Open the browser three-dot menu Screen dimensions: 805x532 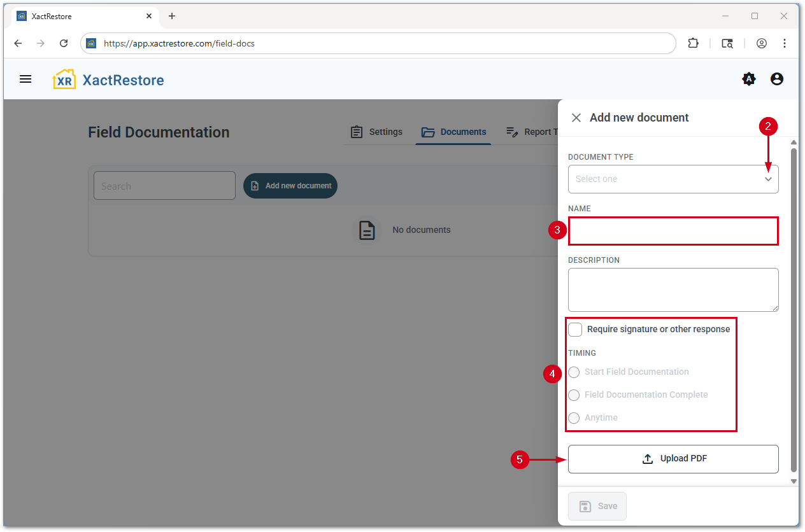click(x=785, y=43)
